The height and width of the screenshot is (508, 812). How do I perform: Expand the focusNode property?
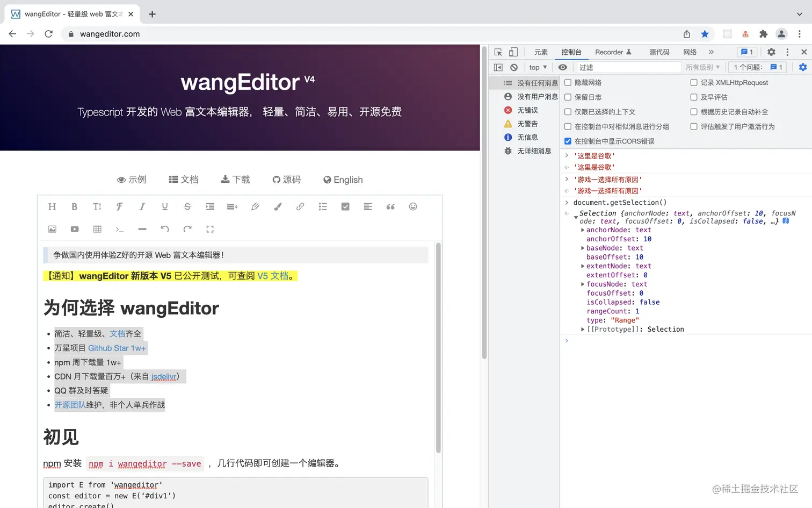click(x=583, y=284)
